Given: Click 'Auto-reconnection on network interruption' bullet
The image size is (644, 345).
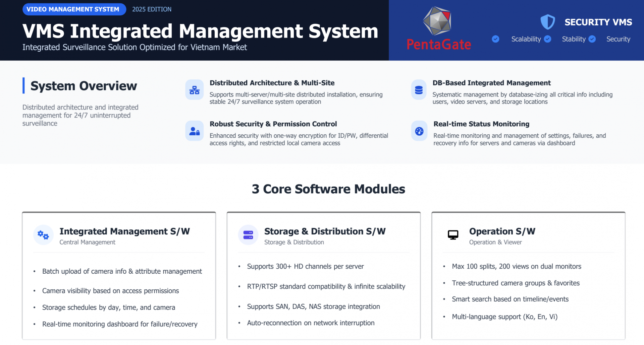Looking at the screenshot, I should point(311,323).
